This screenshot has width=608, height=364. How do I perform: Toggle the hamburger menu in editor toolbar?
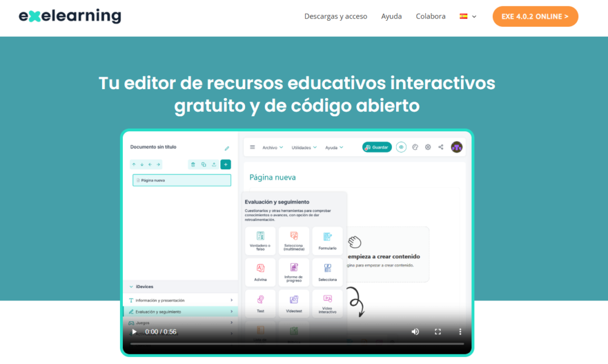click(252, 147)
